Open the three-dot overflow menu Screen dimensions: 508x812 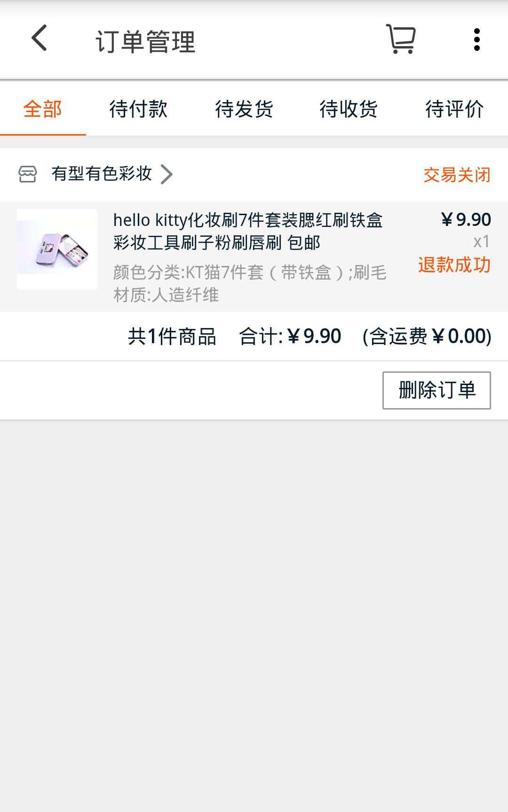[x=476, y=40]
